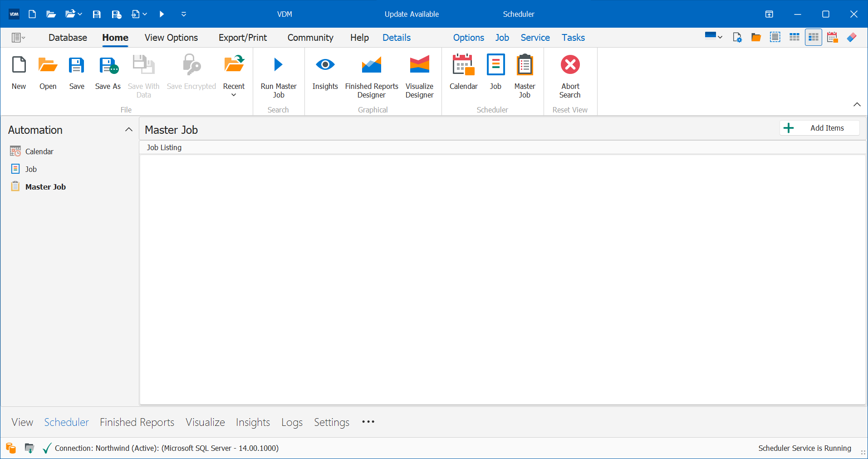Switch to the View bottom tab
Viewport: 868px width, 459px height.
click(22, 422)
